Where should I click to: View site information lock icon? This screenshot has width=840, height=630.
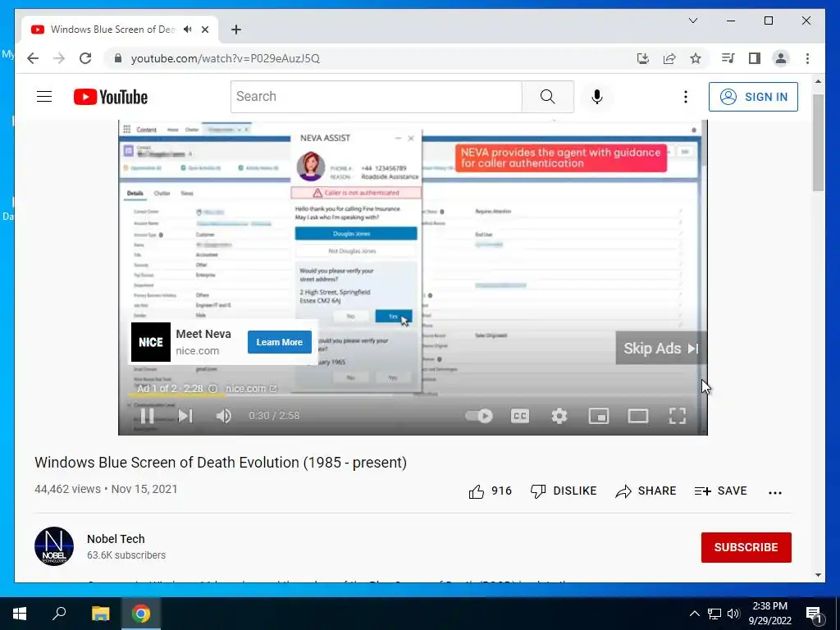tap(118, 58)
